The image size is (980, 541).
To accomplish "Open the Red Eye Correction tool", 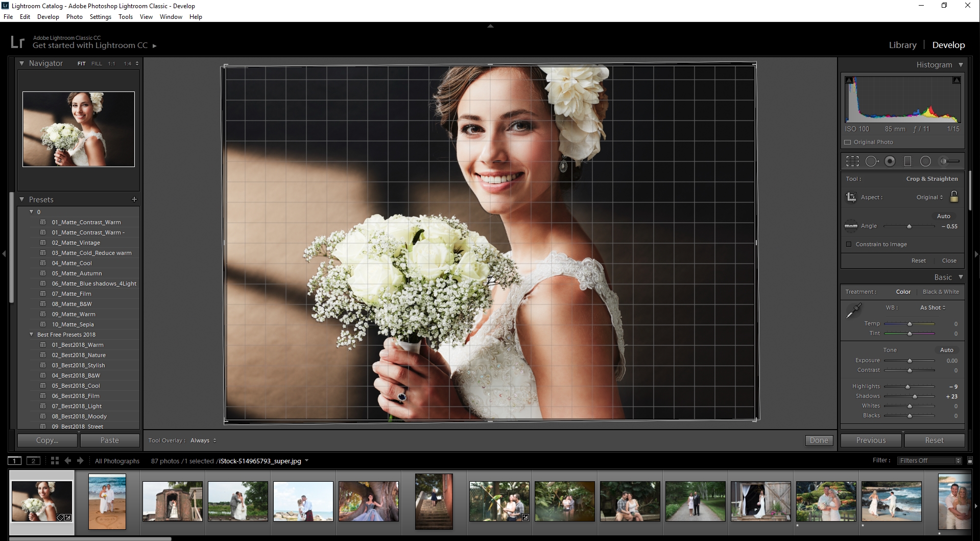I will 891,161.
